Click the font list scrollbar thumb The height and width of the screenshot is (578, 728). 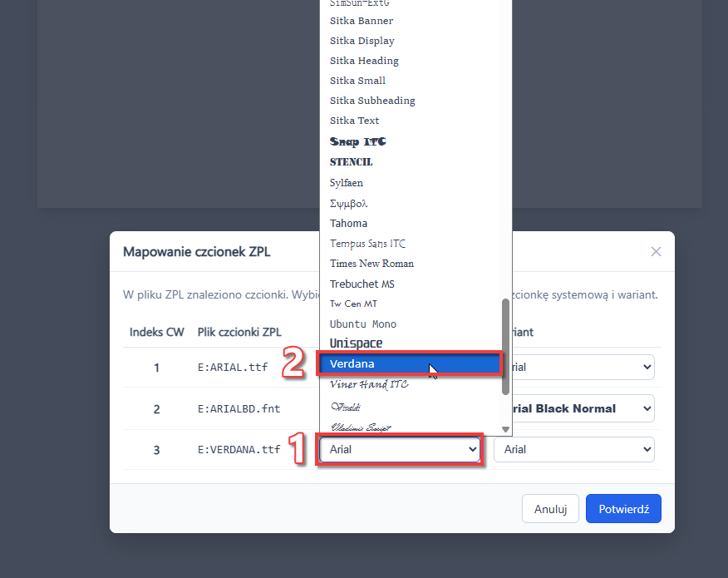[x=505, y=347]
